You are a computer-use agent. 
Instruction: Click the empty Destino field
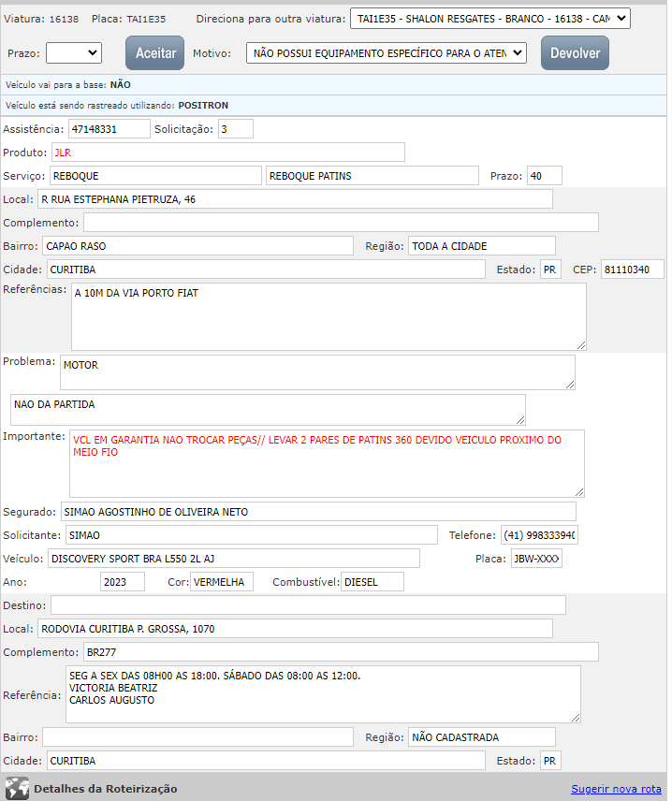point(308,605)
